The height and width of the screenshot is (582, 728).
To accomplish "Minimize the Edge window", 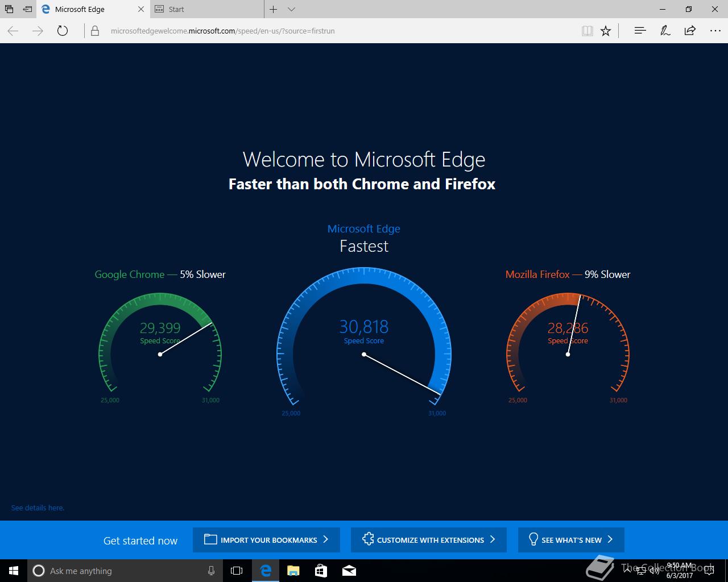I will (663, 9).
